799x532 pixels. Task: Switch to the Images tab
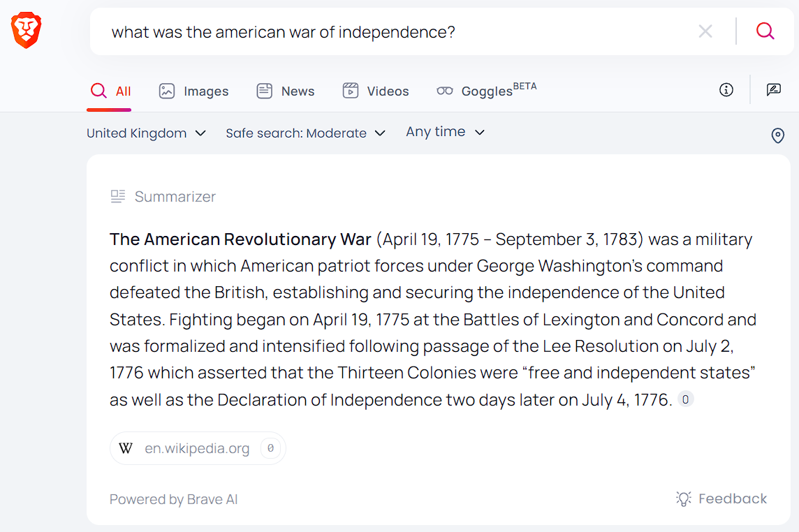pyautogui.click(x=193, y=91)
